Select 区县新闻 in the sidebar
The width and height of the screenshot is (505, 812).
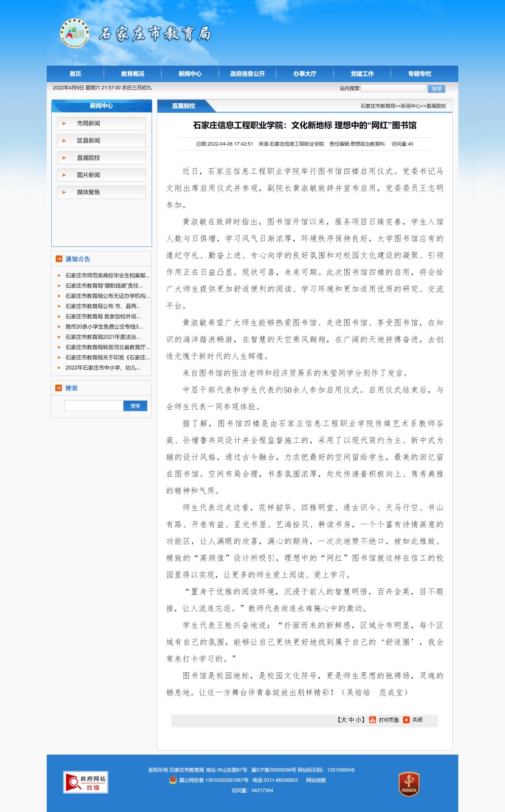pos(88,141)
